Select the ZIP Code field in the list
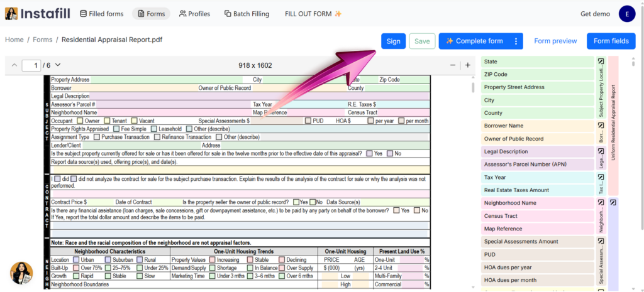644x292 pixels. click(537, 74)
